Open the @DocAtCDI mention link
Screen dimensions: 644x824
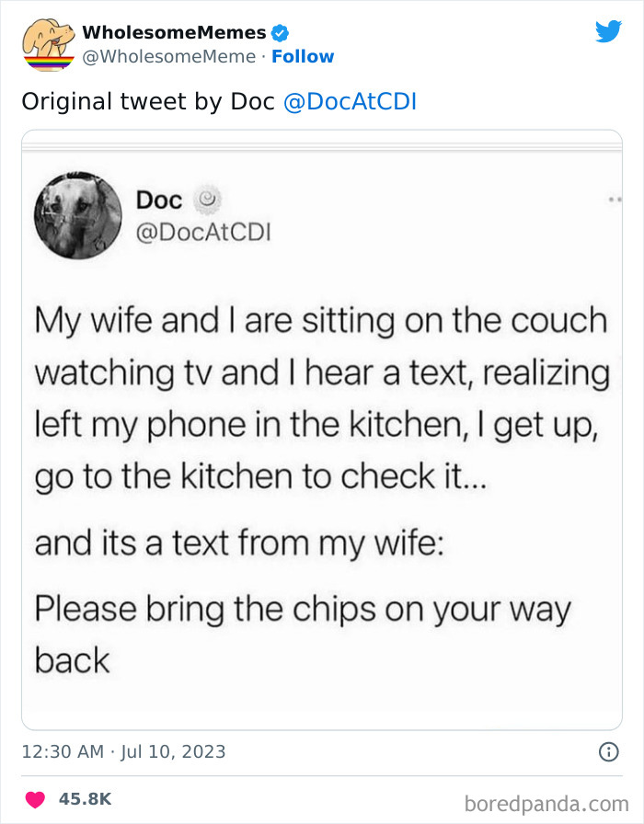click(352, 101)
